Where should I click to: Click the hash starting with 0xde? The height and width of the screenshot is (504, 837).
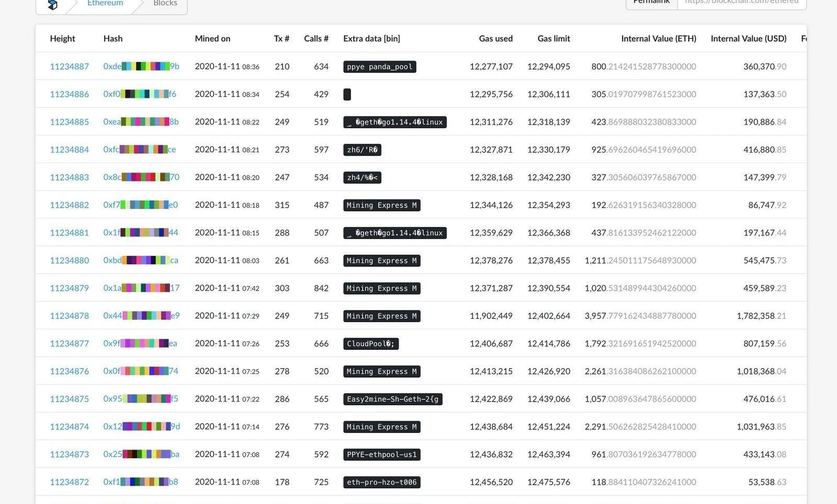click(141, 66)
